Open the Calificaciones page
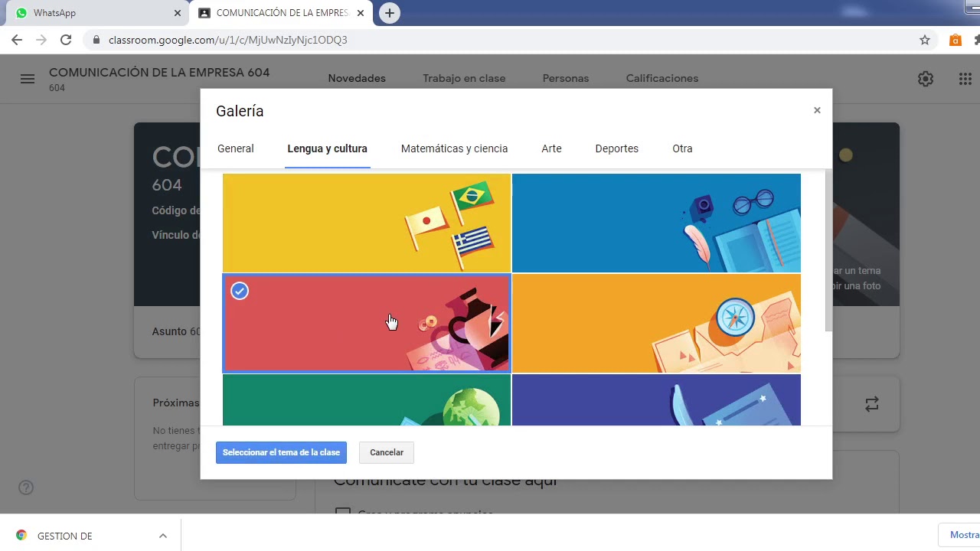Viewport: 980px width, 551px height. [x=662, y=78]
